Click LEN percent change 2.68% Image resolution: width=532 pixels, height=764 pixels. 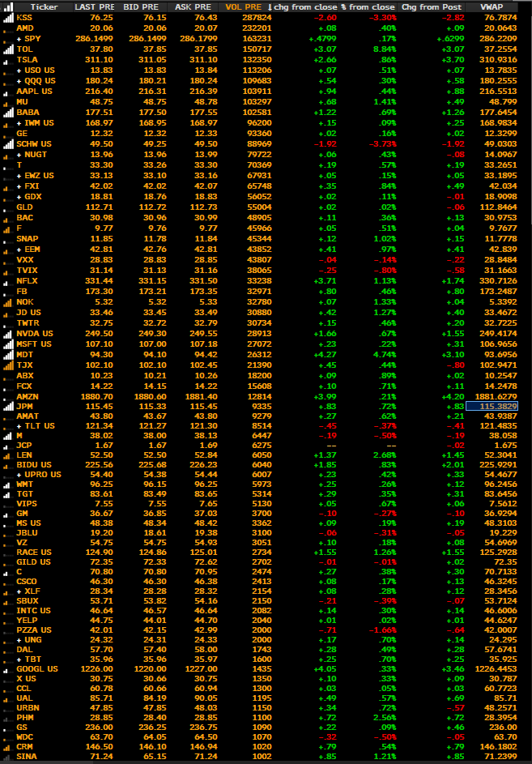coord(385,455)
